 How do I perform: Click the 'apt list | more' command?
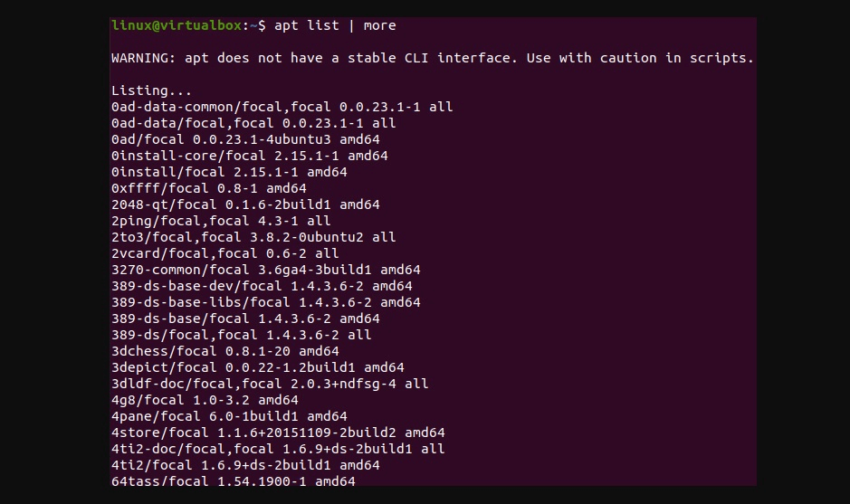pos(335,25)
